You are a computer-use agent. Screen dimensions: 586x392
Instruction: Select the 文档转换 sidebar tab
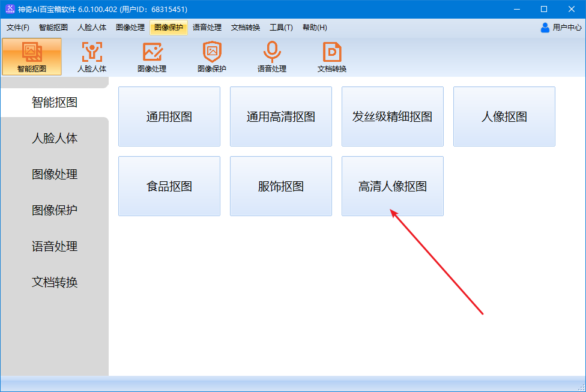[55, 283]
